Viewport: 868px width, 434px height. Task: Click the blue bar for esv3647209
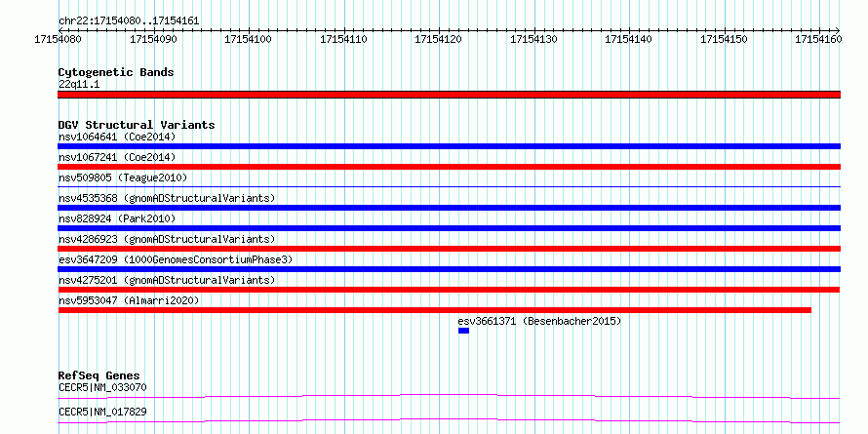click(449, 269)
